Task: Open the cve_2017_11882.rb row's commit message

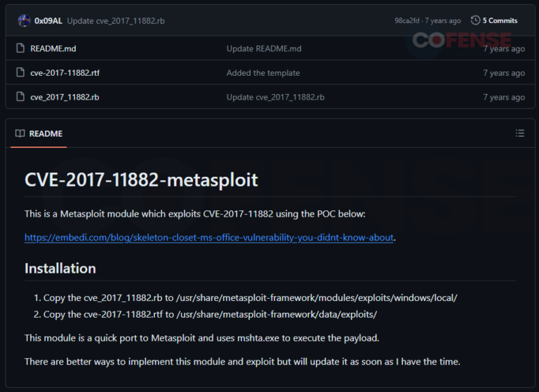Action: 275,97
